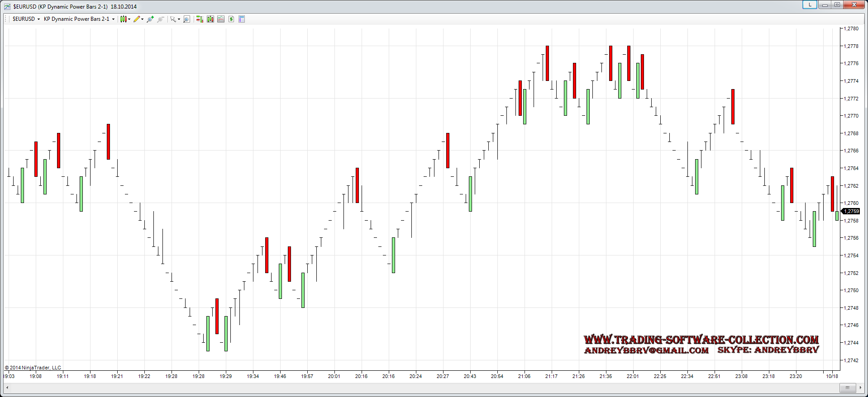The image size is (868, 397).
Task: Open the indicators chart icon
Action: click(221, 19)
